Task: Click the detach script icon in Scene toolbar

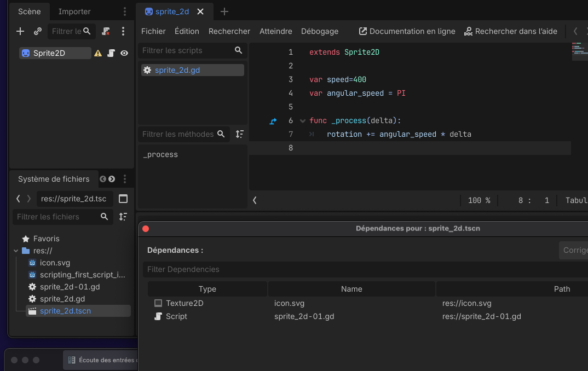Action: coord(106,31)
